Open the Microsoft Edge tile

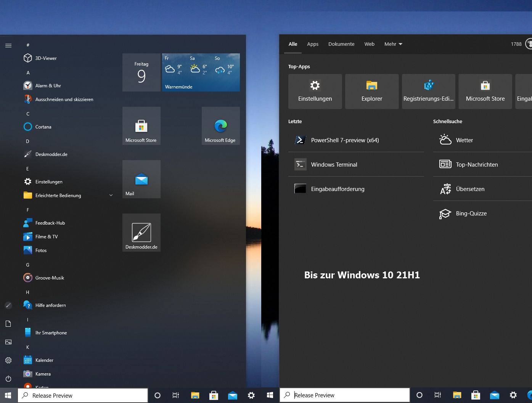[221, 126]
